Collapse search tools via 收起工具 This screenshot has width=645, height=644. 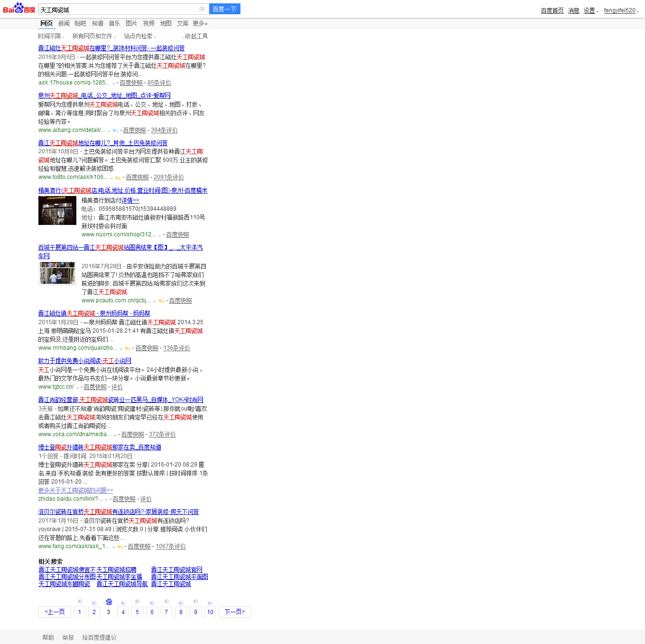coord(195,36)
